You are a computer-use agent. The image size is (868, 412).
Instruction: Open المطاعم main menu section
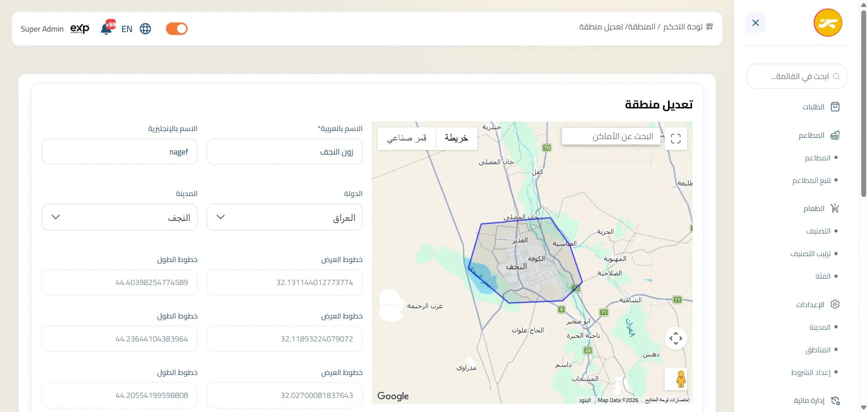click(811, 135)
